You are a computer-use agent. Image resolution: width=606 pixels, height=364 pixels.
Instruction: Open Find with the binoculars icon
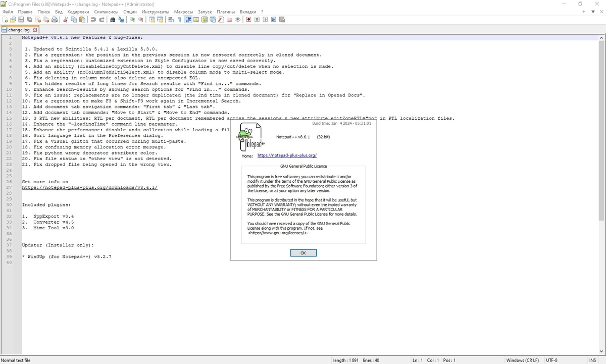point(113,20)
